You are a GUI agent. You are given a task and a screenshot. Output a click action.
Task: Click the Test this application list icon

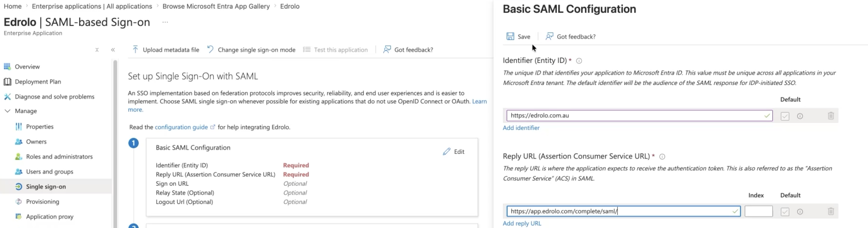307,50
